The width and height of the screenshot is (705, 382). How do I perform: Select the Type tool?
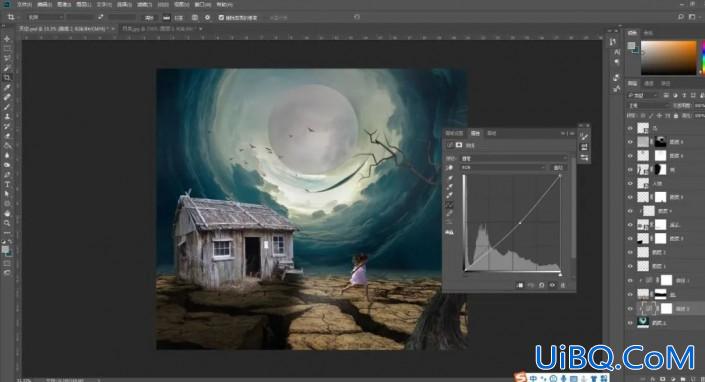pos(7,184)
